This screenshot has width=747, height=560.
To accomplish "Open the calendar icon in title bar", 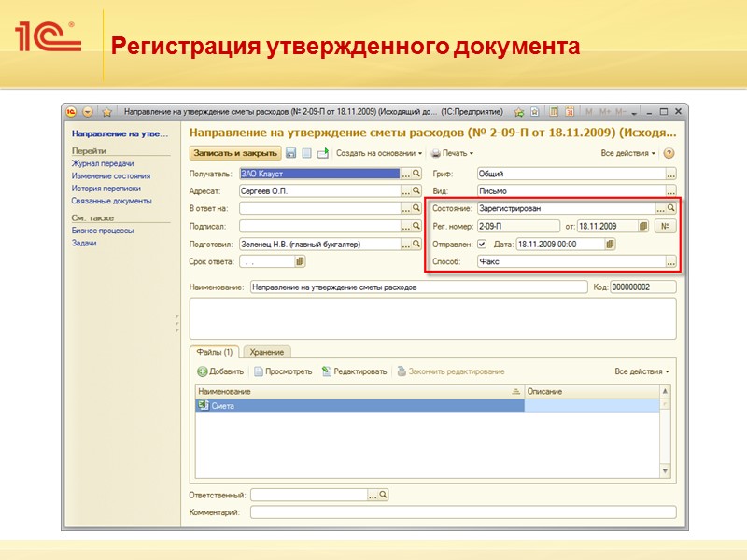I will 570,112.
